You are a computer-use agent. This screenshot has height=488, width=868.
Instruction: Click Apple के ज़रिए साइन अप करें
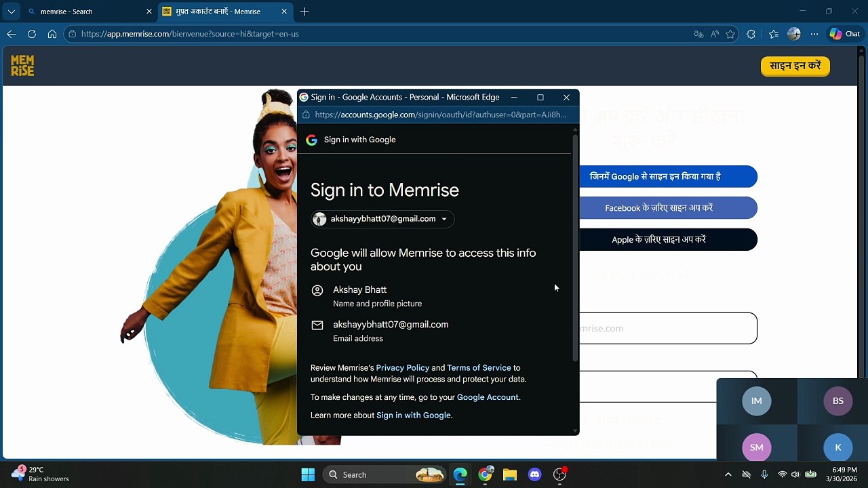(668, 239)
